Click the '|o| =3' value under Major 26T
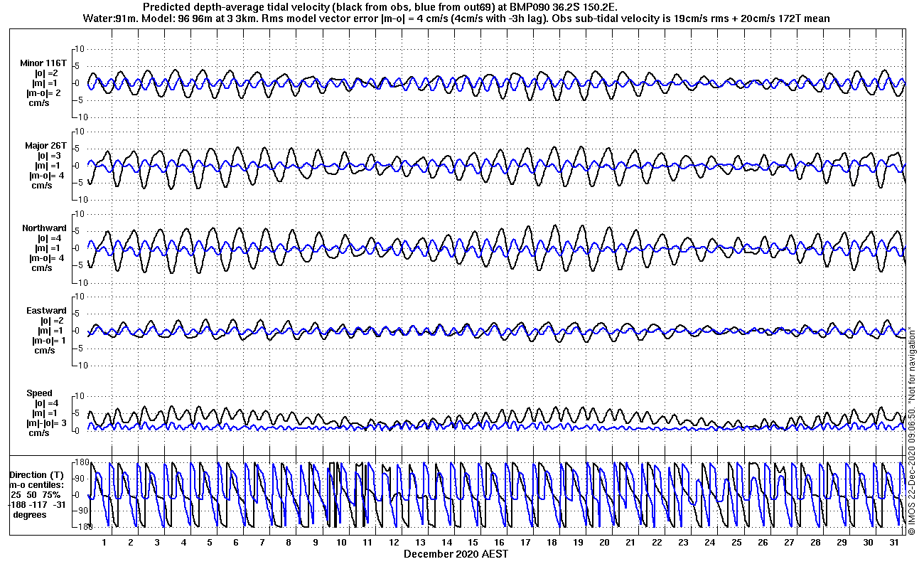The image size is (924, 569). pos(50,156)
